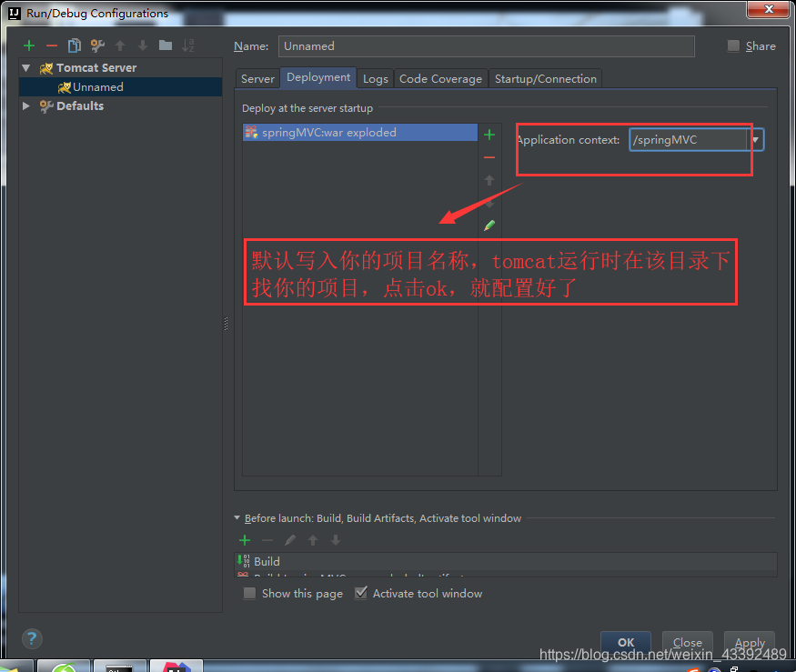Select springMVC:war exploded artifact row
The height and width of the screenshot is (672, 796).
coord(360,133)
